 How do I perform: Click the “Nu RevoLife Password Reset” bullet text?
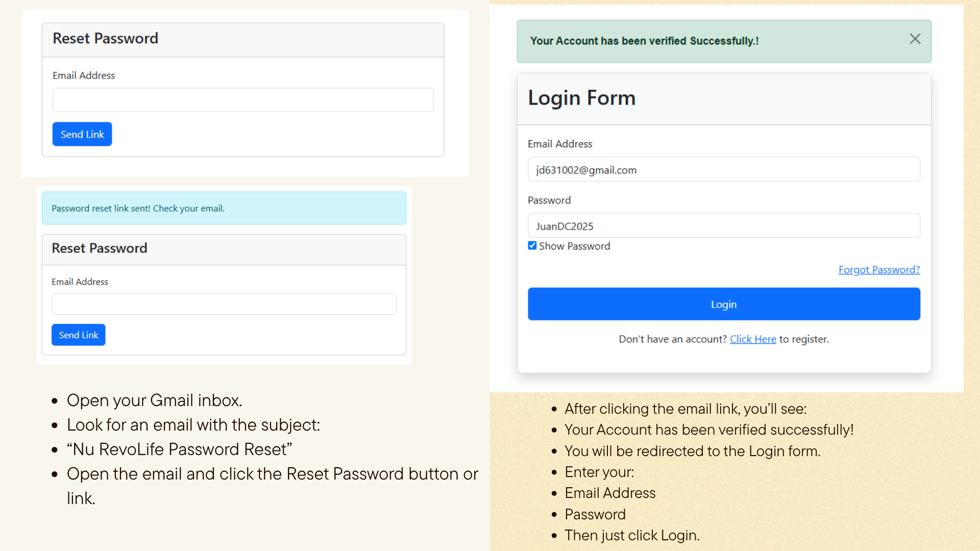tap(180, 449)
